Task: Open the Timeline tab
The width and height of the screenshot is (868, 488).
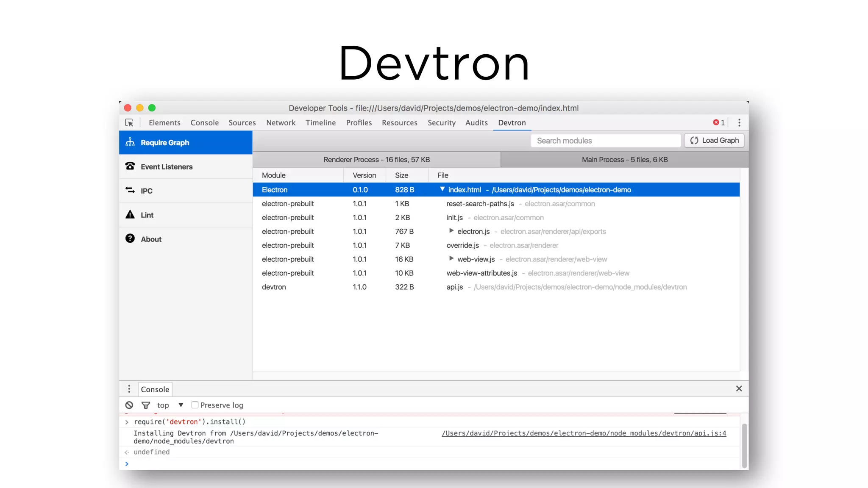Action: click(320, 122)
